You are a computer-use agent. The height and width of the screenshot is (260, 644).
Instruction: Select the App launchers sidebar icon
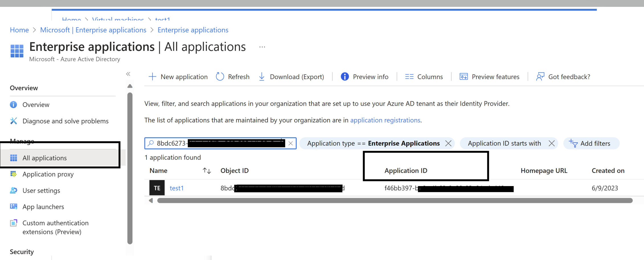coord(13,207)
